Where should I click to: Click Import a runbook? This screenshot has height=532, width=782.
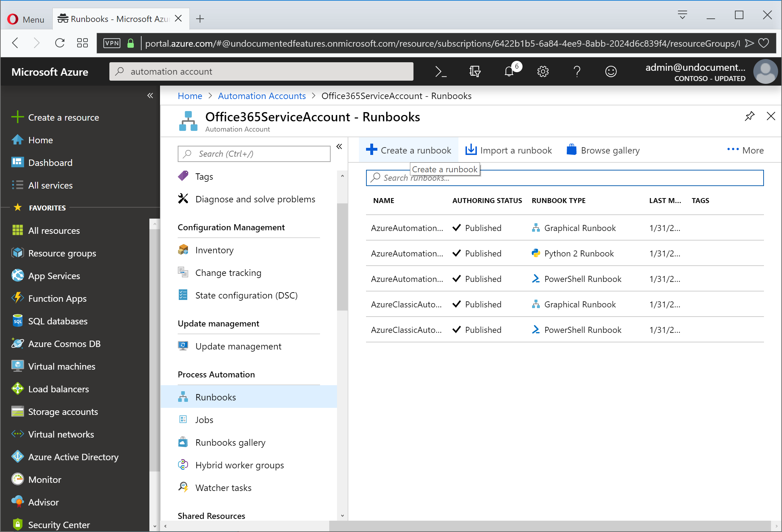[509, 150]
